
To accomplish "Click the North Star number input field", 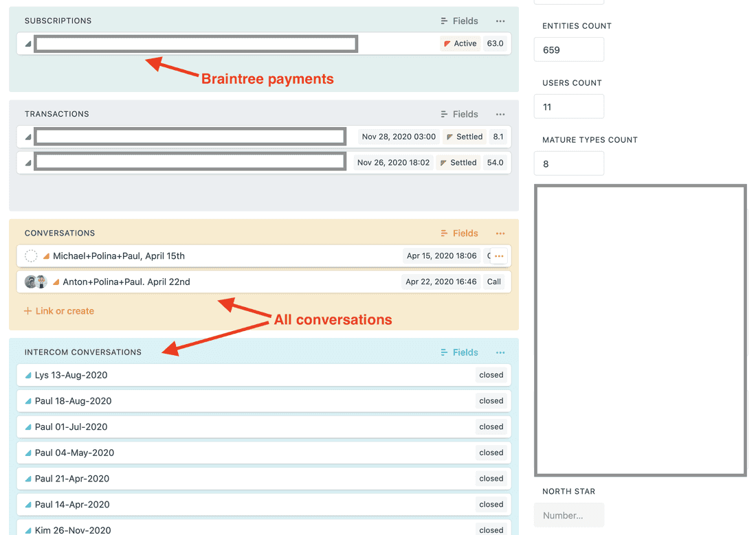I will click(569, 515).
